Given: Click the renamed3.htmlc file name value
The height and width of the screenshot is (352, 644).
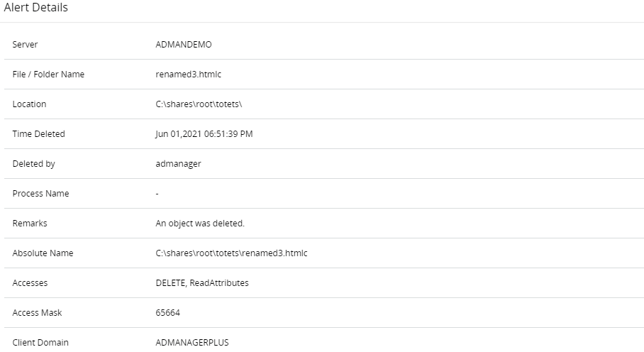Looking at the screenshot, I should click(x=189, y=75).
